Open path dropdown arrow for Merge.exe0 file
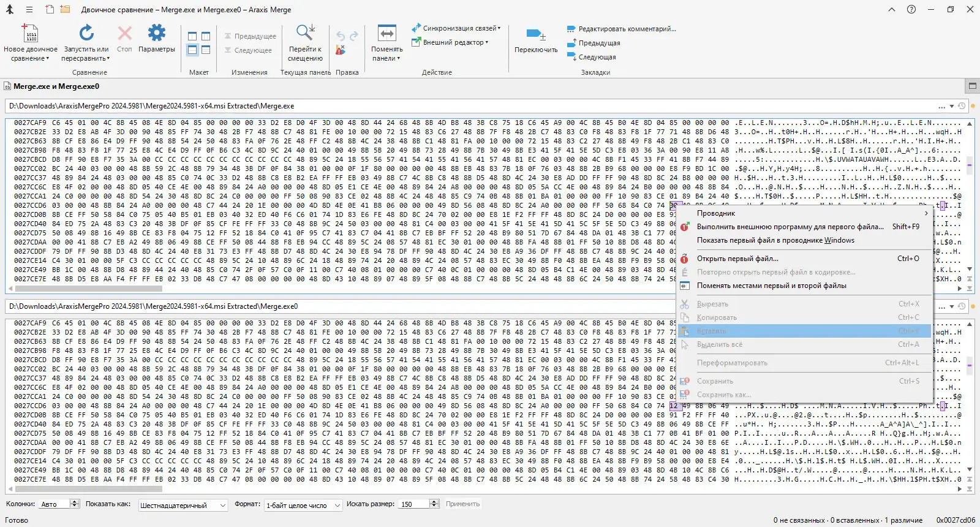The width and height of the screenshot is (980, 527). [x=952, y=306]
